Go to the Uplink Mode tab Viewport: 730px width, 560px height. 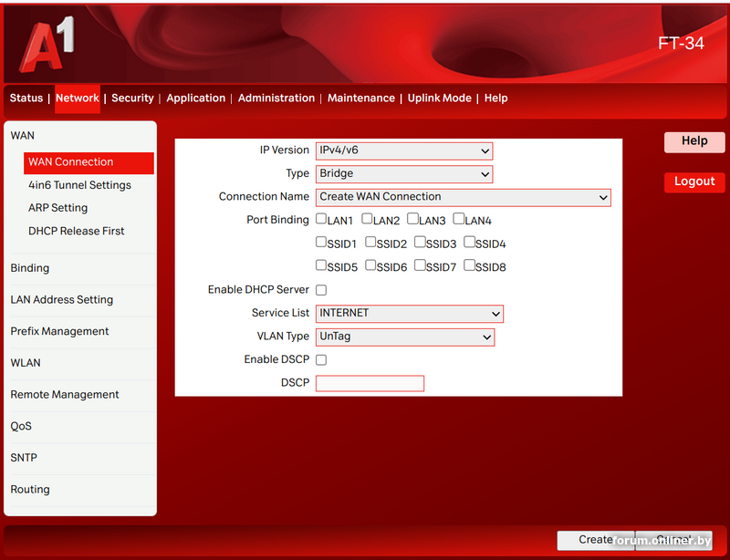(439, 99)
